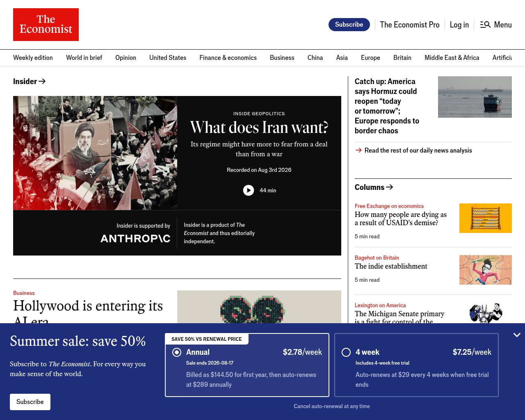Open the Iran protest crowd image
Screen dimensions: 525x420
coord(95,153)
